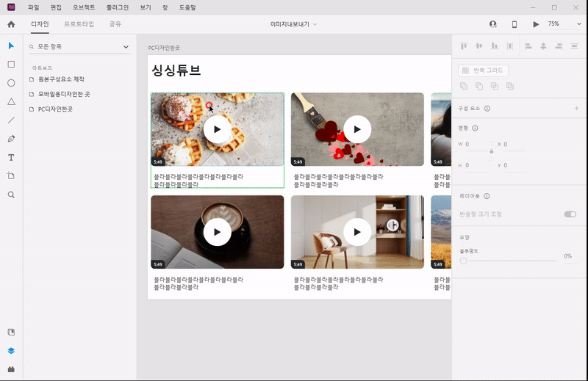
Task: Click the align top icon
Action: pyautogui.click(x=464, y=46)
